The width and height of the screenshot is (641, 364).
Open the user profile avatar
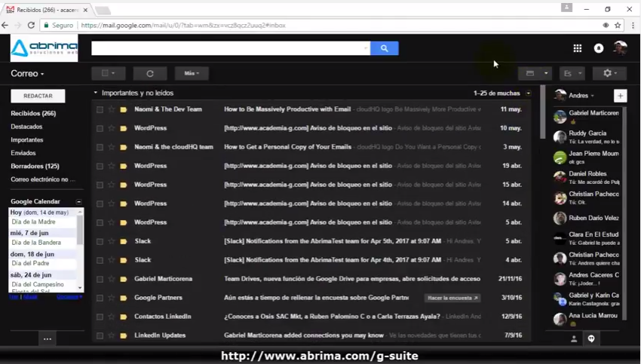(x=620, y=47)
